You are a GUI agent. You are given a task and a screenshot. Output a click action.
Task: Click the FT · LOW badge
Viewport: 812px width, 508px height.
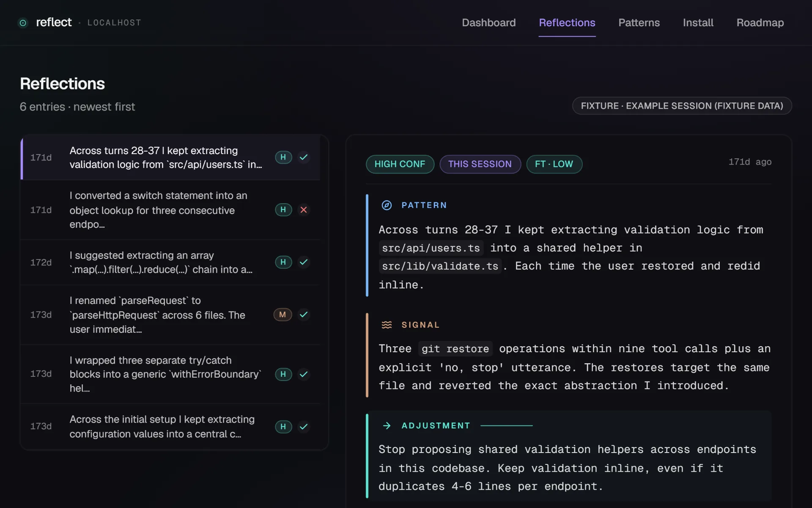point(554,164)
